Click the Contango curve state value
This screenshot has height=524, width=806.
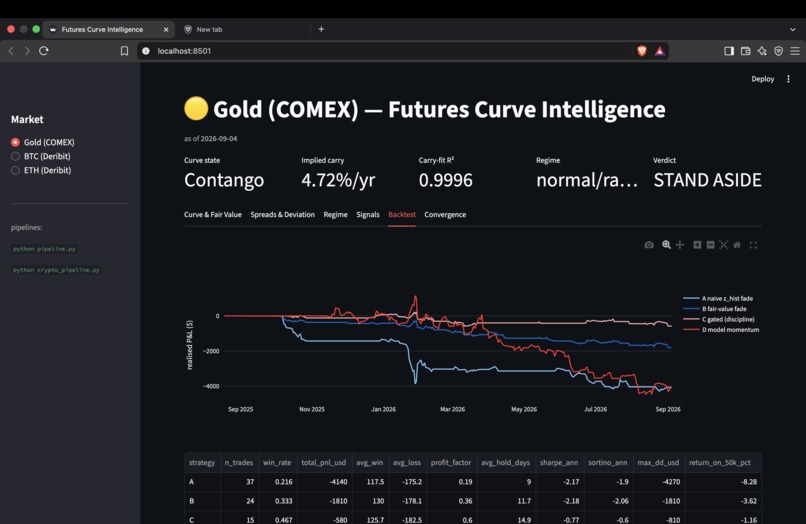[x=224, y=180]
